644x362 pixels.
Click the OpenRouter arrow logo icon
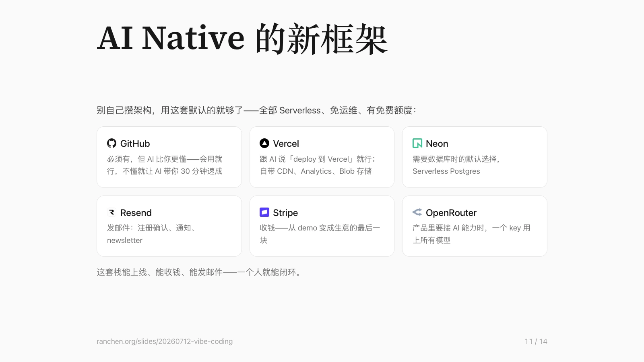[x=417, y=212]
